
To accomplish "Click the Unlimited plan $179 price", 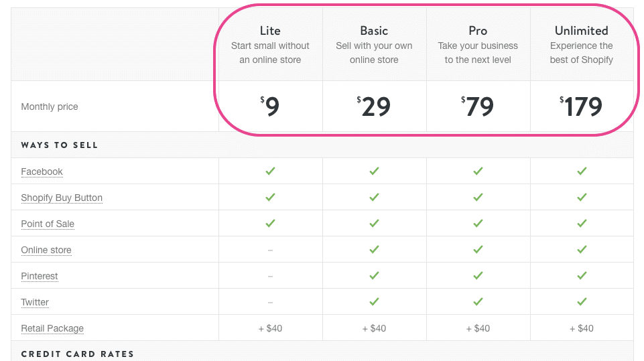I will click(x=582, y=106).
